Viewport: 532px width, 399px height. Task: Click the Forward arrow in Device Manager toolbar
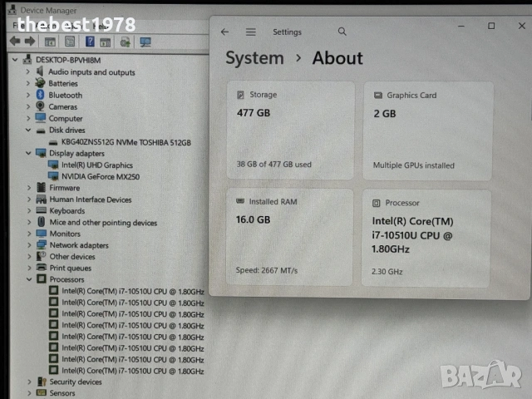click(29, 41)
